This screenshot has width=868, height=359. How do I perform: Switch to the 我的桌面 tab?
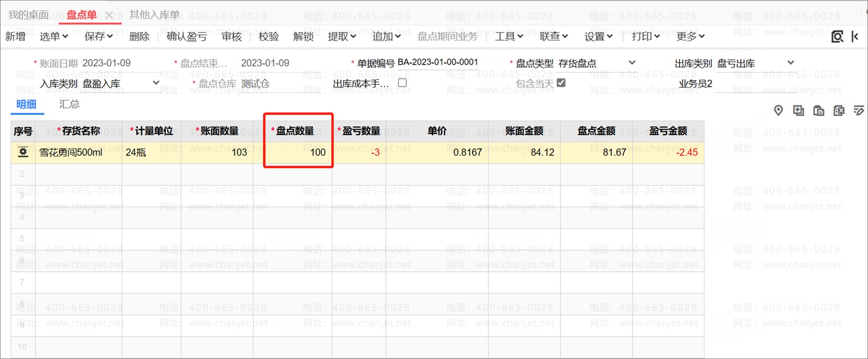29,15
